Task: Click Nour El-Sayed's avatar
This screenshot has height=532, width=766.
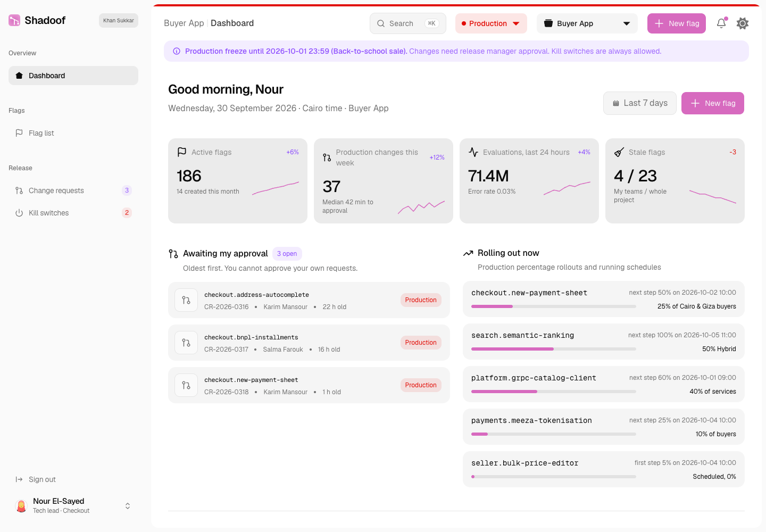Action: pyautogui.click(x=21, y=506)
